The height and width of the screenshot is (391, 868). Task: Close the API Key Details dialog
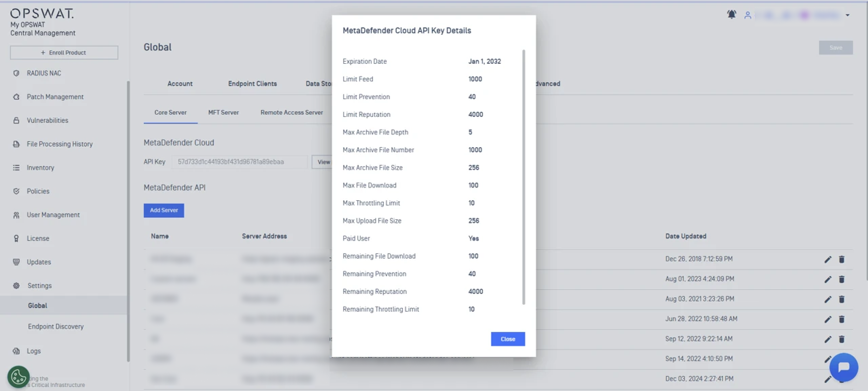[508, 339]
